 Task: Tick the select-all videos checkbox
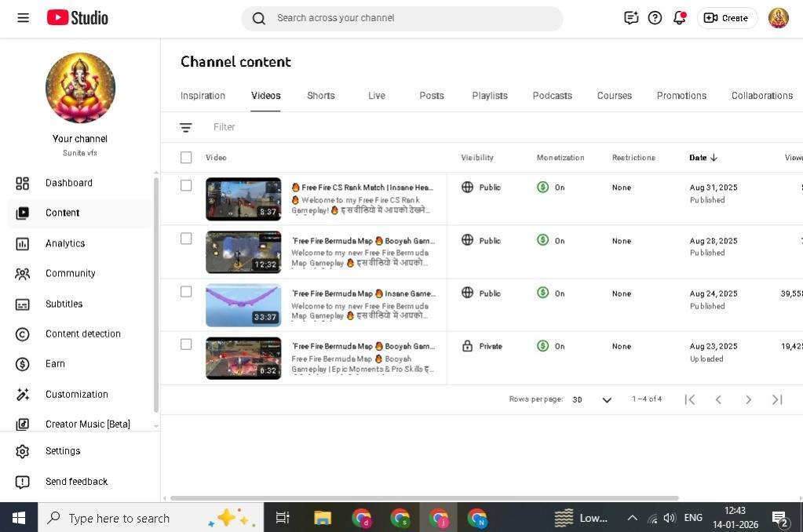pyautogui.click(x=186, y=158)
